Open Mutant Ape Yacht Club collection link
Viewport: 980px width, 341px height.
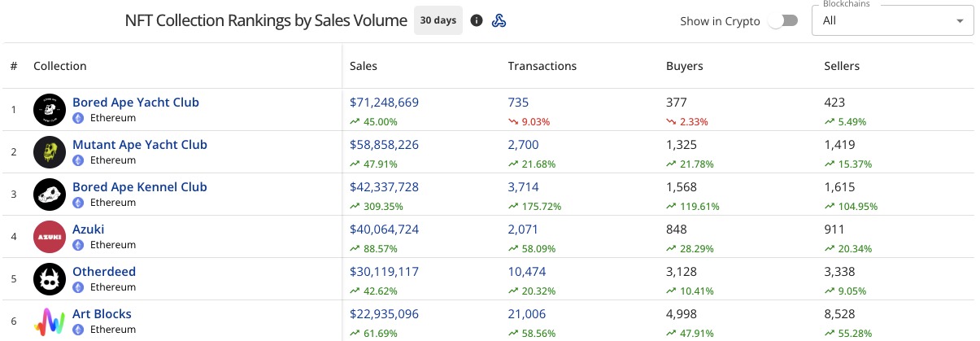[x=140, y=145]
